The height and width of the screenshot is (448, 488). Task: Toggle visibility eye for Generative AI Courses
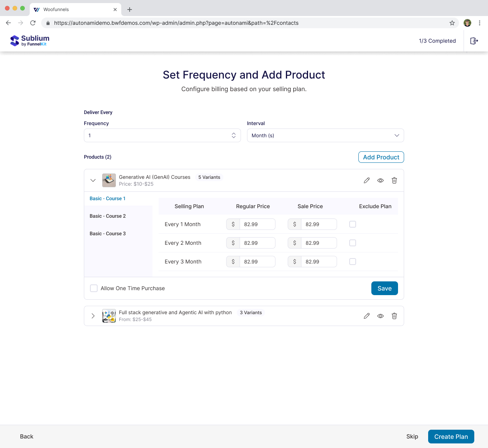[x=380, y=180]
